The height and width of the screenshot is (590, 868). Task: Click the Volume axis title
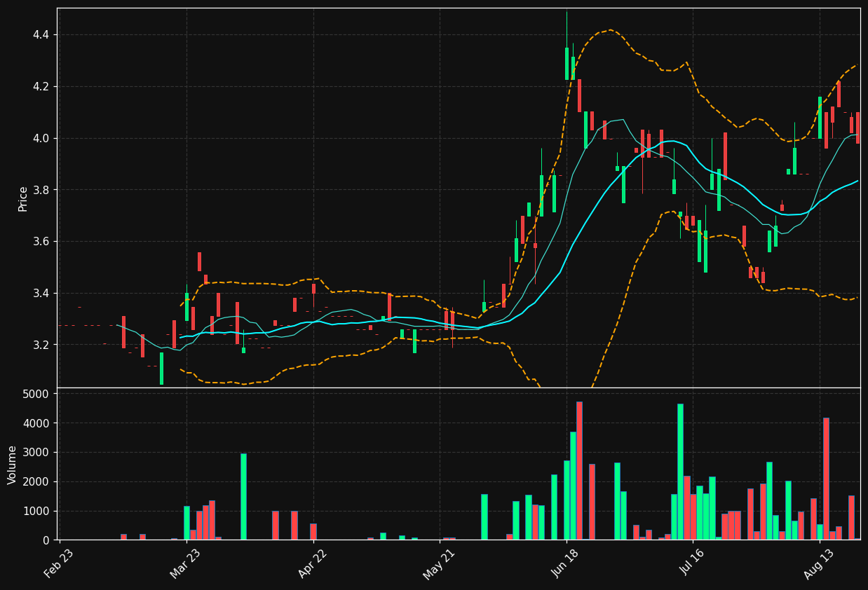tap(13, 465)
